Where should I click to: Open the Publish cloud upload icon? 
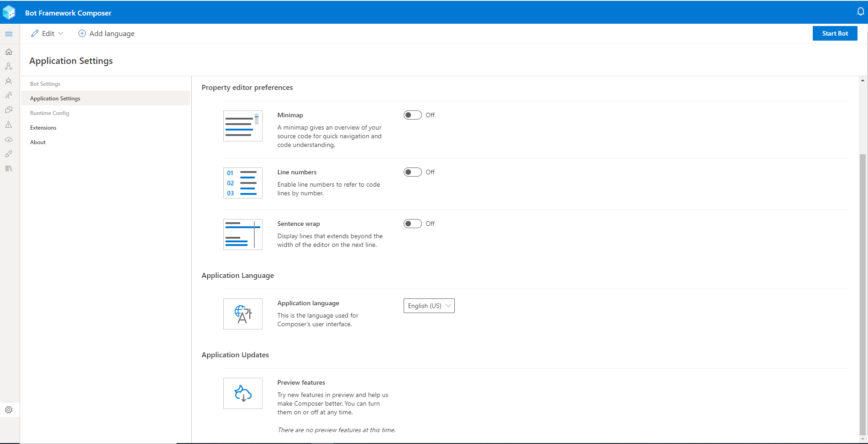9,139
